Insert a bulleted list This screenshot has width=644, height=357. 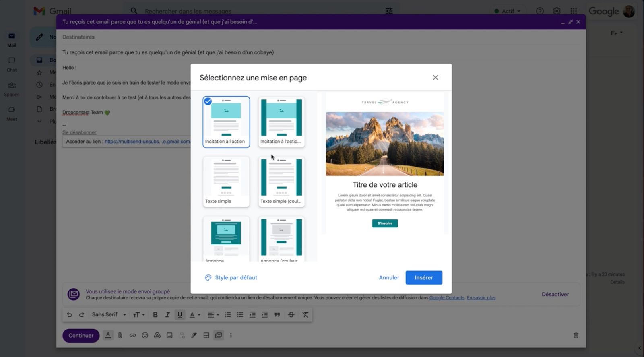tap(240, 315)
